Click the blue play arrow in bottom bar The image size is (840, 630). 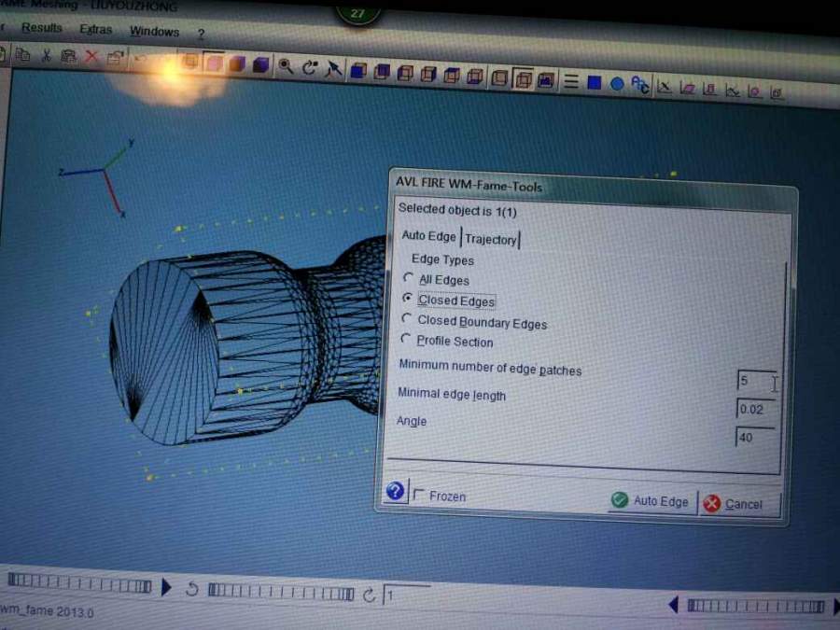tap(166, 587)
